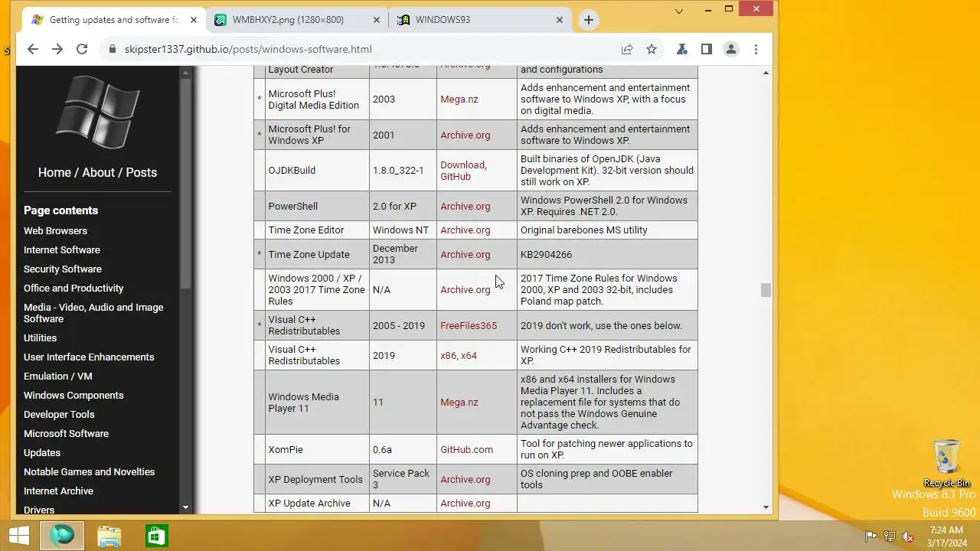Open Archive.org link for PowerShell
The width and height of the screenshot is (980, 551).
tap(465, 206)
